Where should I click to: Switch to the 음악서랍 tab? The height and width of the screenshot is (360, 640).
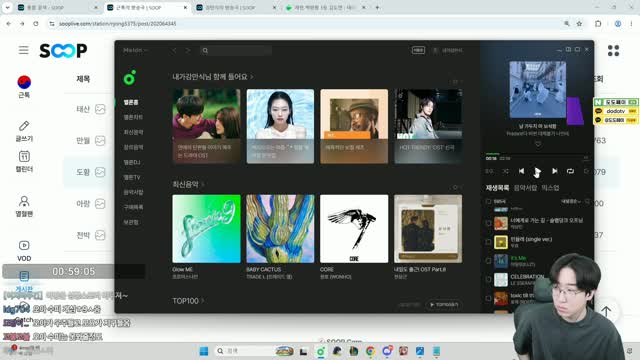point(525,188)
